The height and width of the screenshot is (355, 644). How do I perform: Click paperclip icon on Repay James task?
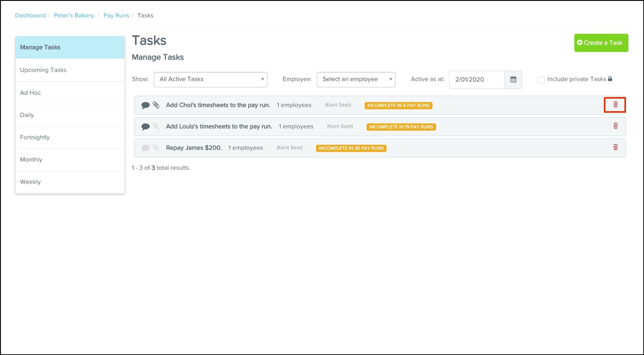pyautogui.click(x=156, y=148)
